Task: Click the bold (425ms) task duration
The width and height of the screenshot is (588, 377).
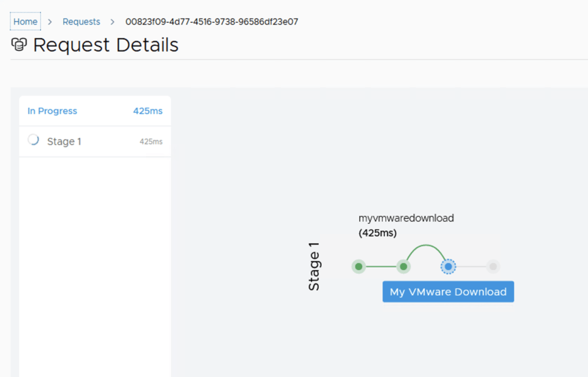Action: tap(377, 233)
